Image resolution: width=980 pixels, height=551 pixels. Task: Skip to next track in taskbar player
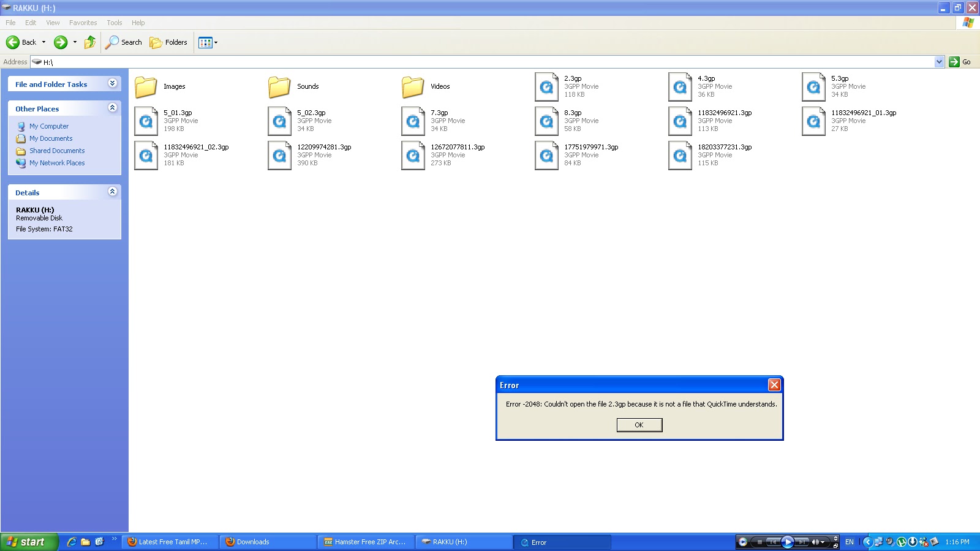coord(802,542)
